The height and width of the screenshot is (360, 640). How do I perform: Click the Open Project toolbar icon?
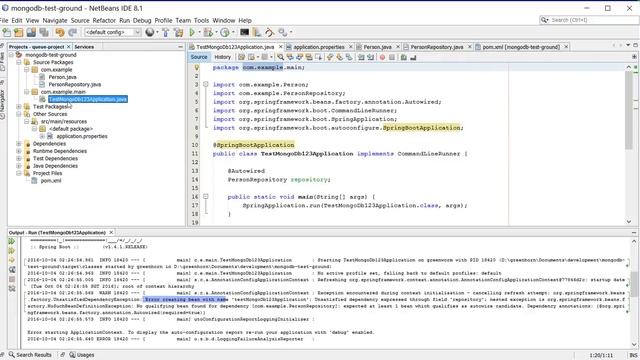point(31,32)
